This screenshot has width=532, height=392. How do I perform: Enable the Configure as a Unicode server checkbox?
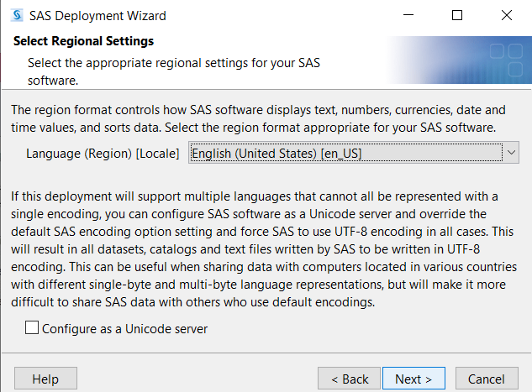coord(32,327)
